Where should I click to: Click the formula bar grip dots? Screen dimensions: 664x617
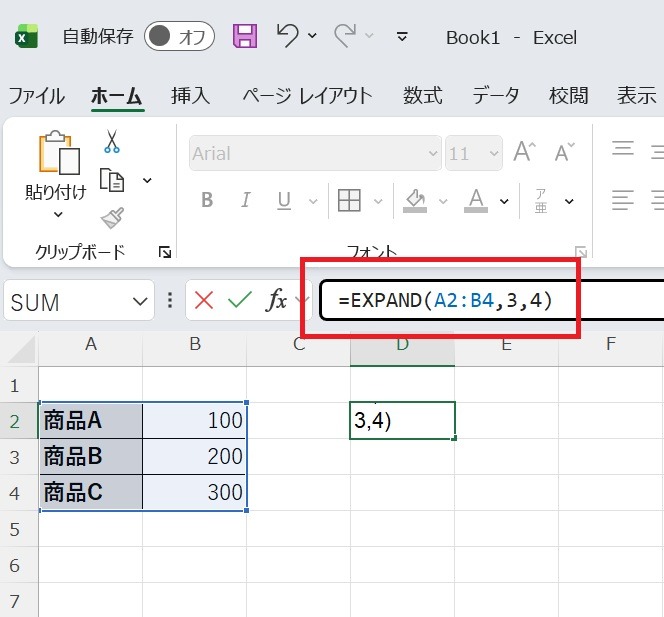[x=170, y=300]
